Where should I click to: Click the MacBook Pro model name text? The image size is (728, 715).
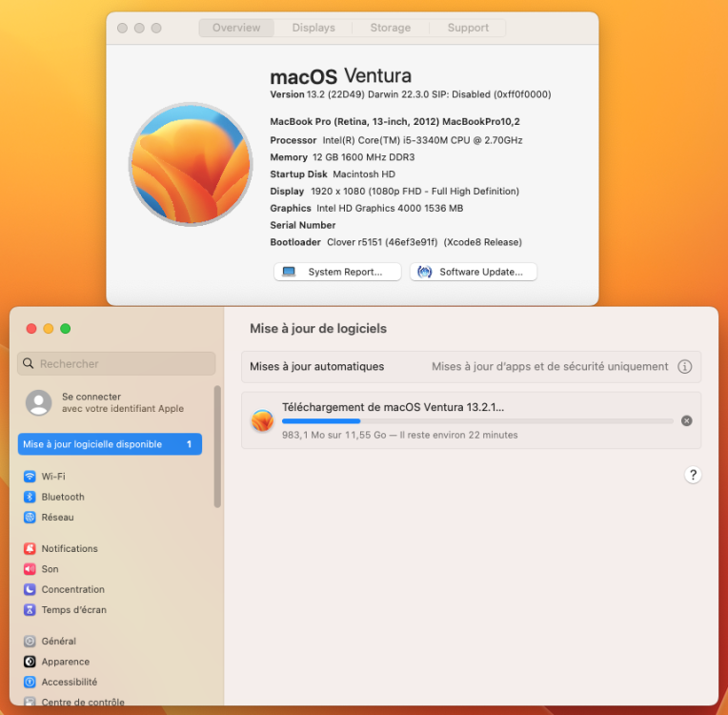(x=395, y=122)
